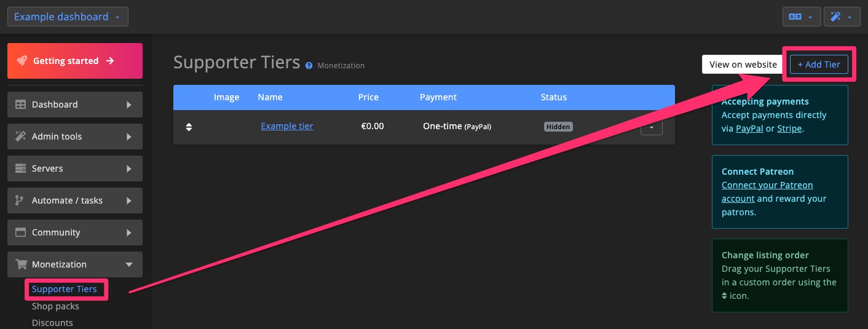Click the Monetization breadcrumb label beside title
This screenshot has width=868, height=329.
[x=341, y=65]
